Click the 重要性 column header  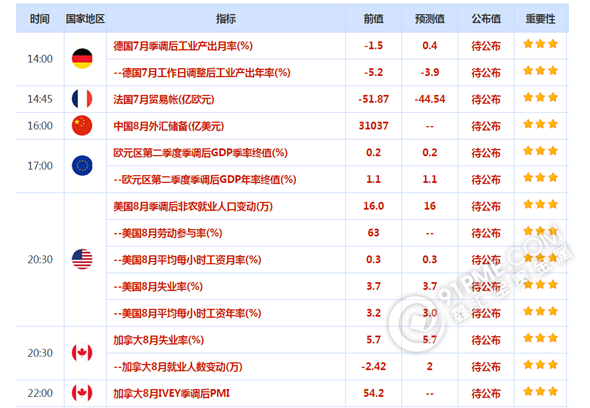click(540, 18)
